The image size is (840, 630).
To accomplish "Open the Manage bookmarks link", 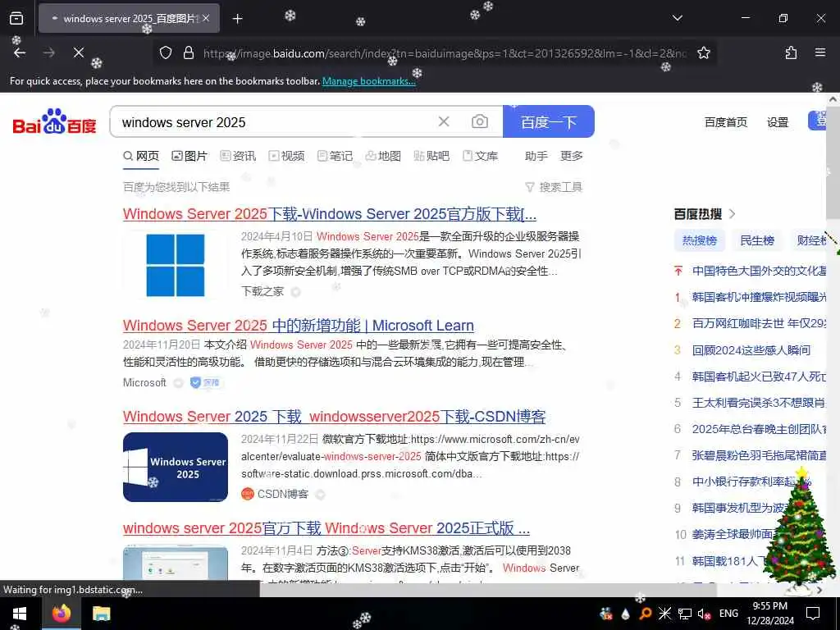I will (368, 81).
